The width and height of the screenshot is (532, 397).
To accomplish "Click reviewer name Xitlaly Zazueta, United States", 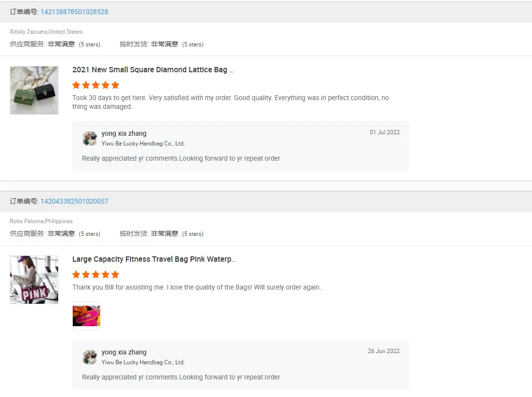I will coord(46,32).
